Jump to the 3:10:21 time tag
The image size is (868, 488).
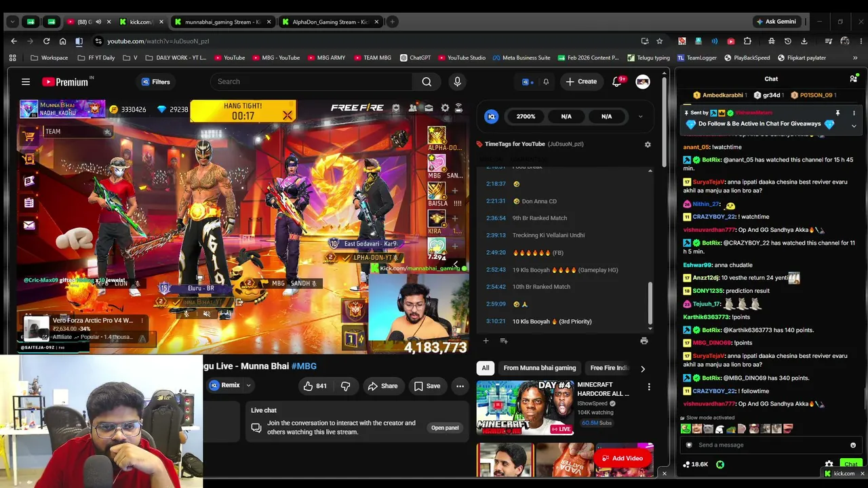coord(496,321)
